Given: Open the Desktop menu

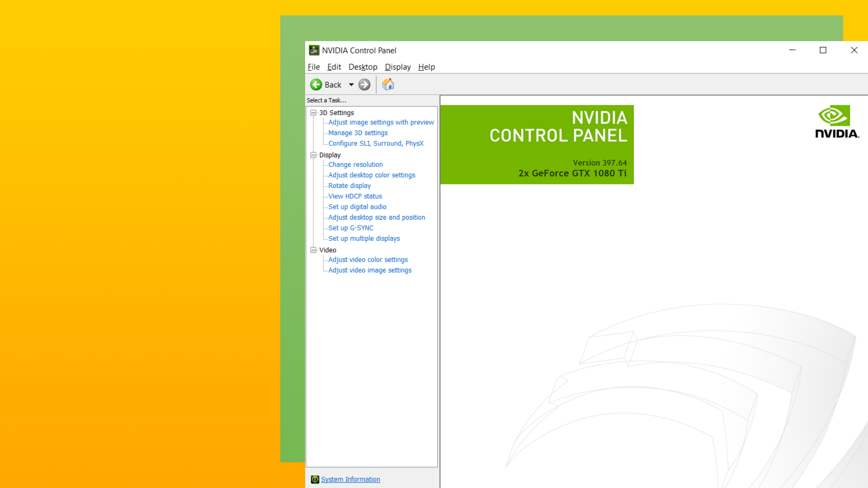Looking at the screenshot, I should [x=363, y=67].
